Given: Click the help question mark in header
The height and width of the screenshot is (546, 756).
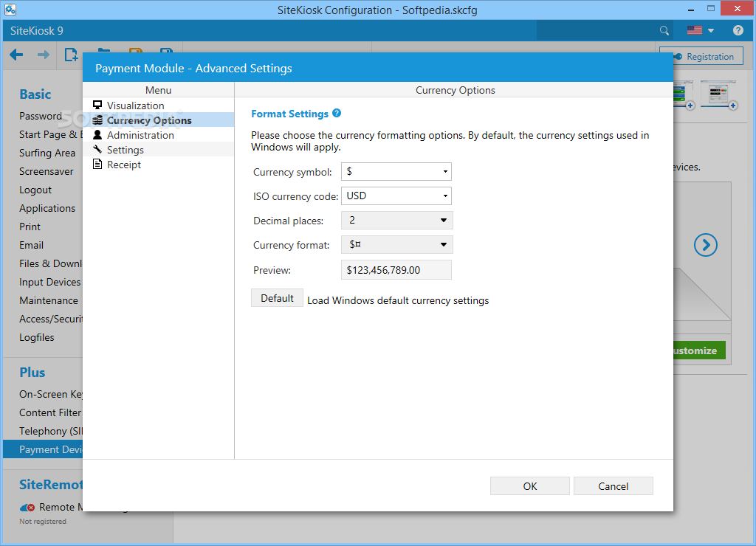Looking at the screenshot, I should (738, 30).
